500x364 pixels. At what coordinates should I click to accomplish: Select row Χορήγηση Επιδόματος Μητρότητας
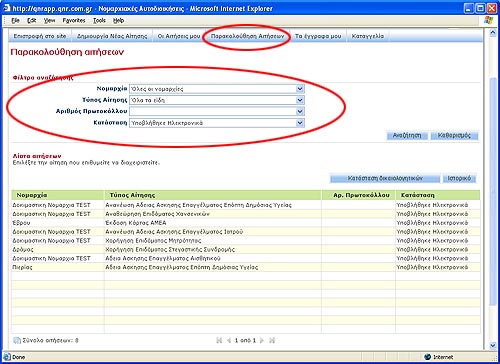click(x=246, y=241)
